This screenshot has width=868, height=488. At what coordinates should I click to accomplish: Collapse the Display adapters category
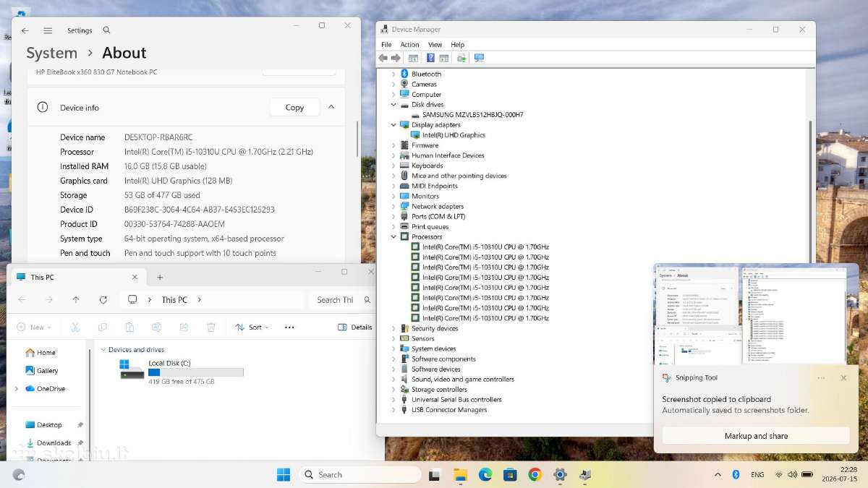(393, 125)
